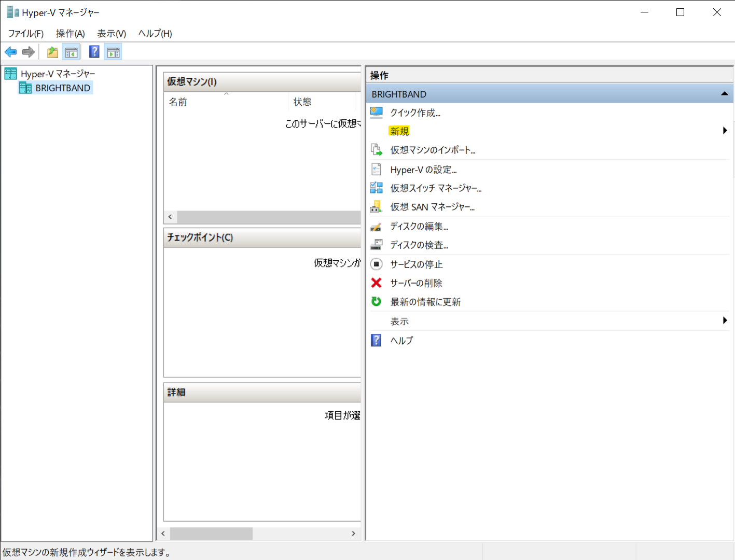Click the BRIGHTBAND server icon in tree
735x560 pixels.
(x=25, y=88)
